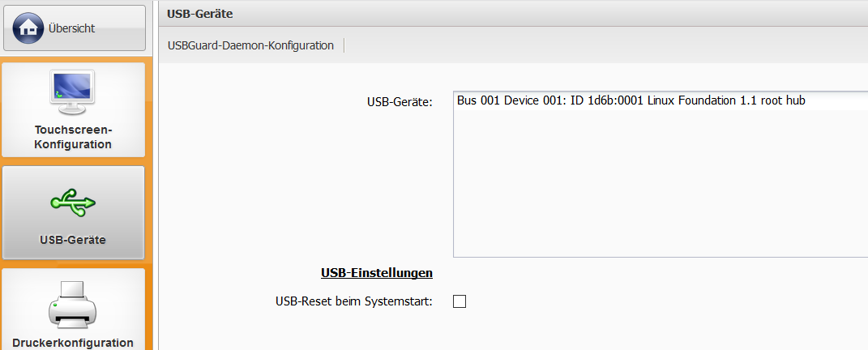Click the orange strip at the sidebar's right edge
Screen dimensions: 868x350
pos(152,203)
